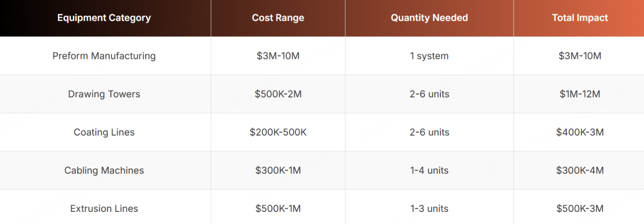The height and width of the screenshot is (224, 644).
Task: Select the $400K-3M total impact cell
Action: 579,132
